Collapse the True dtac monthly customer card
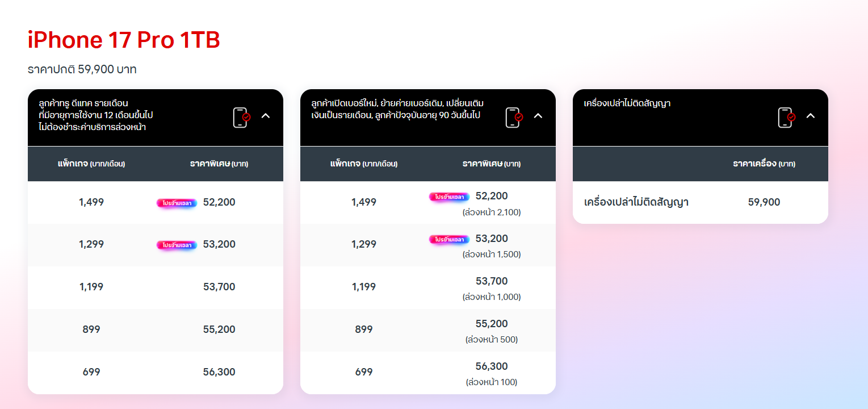868x409 pixels. (266, 116)
